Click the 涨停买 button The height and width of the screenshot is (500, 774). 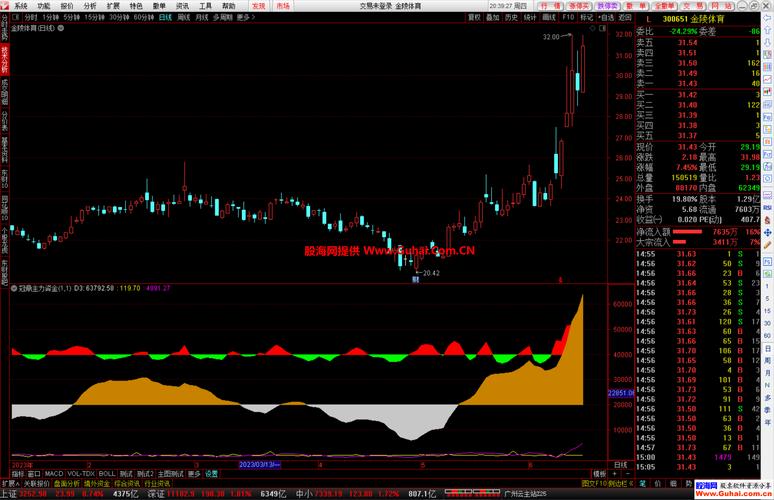pos(579,6)
